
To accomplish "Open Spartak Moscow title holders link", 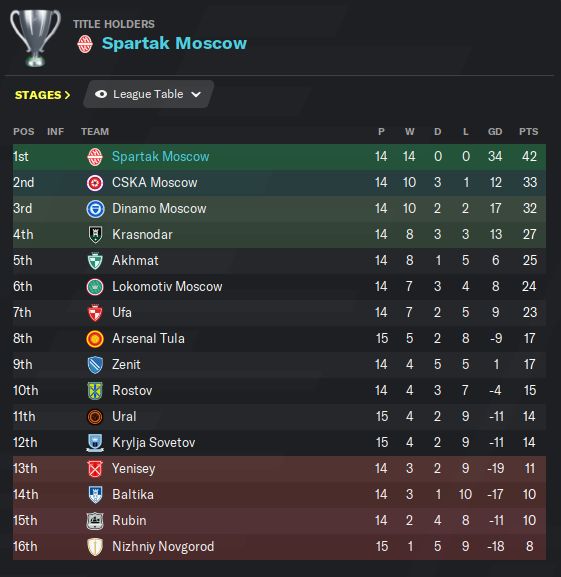I will (x=174, y=43).
